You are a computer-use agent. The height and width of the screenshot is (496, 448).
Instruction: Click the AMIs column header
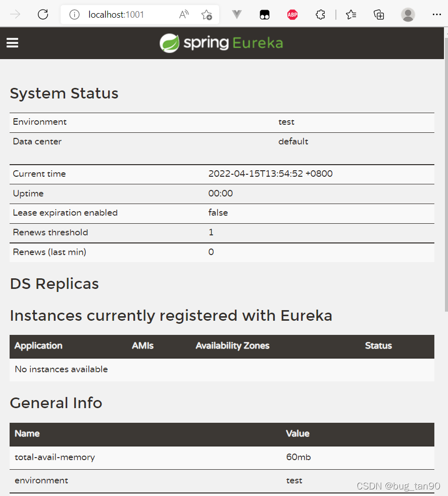(143, 346)
